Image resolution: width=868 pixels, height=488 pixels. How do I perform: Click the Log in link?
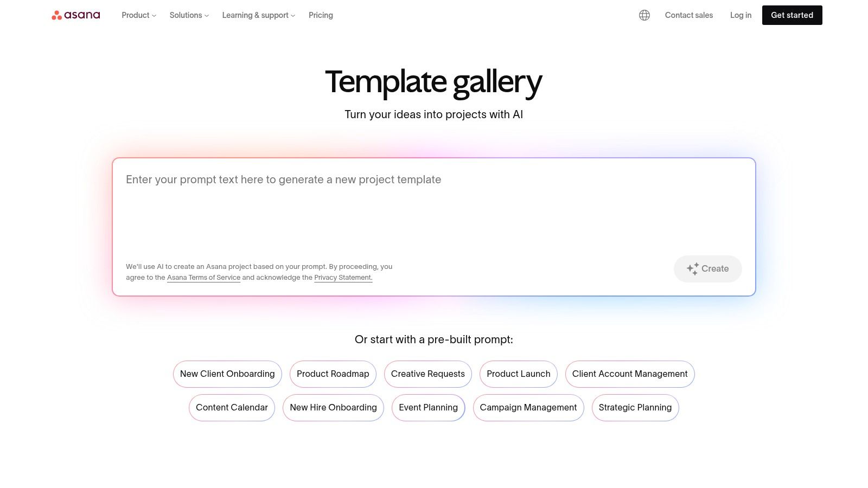741,15
